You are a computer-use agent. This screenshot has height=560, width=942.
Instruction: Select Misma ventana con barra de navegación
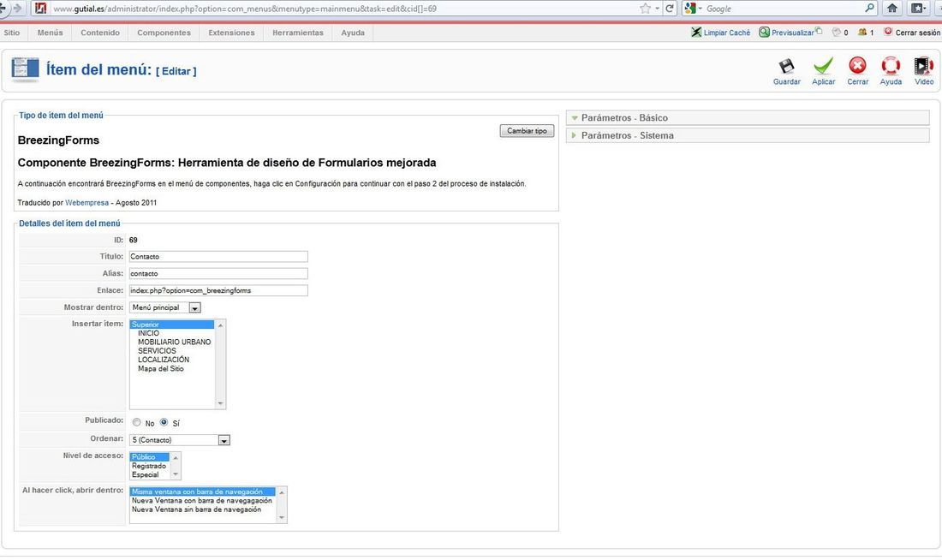coord(202,491)
